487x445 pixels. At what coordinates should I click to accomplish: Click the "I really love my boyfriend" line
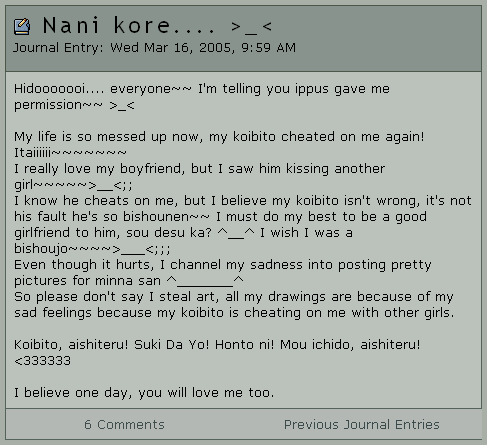199,169
